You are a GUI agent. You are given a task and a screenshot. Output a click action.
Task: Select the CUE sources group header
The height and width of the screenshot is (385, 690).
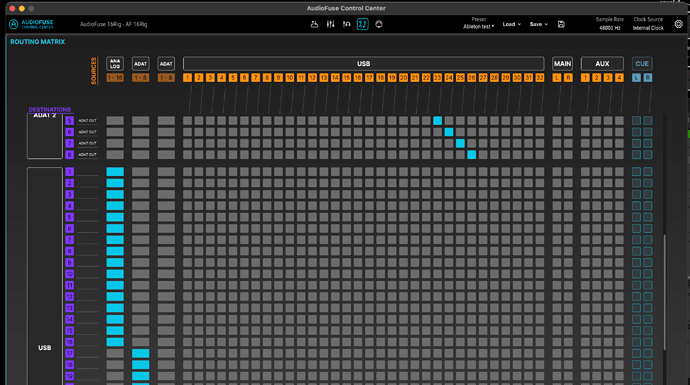tap(642, 64)
